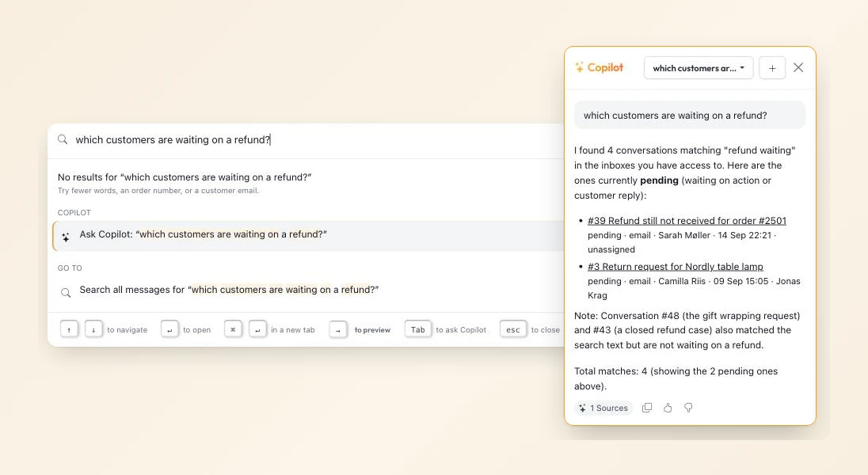Click the Copilot logo sparkle icon
This screenshot has width=868, height=475.
[x=579, y=67]
